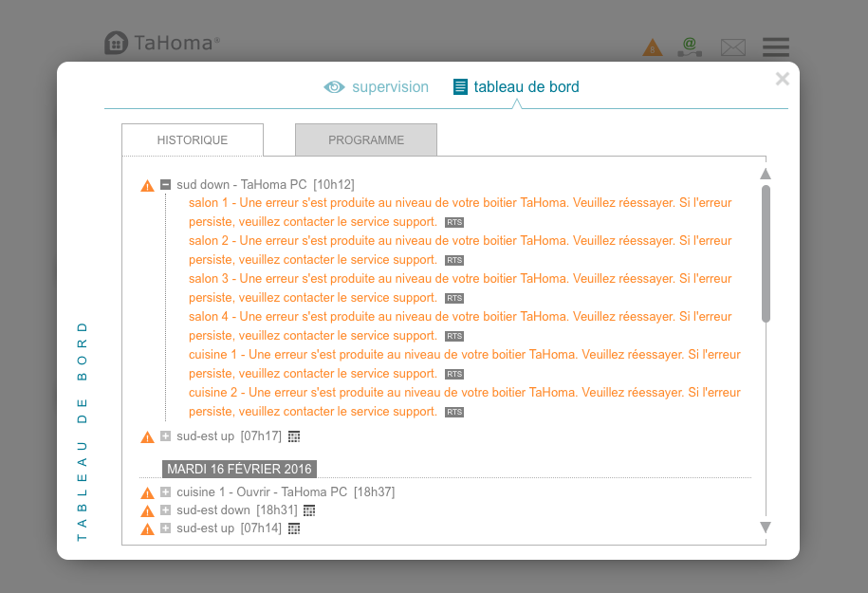The image size is (868, 593).
Task: Click the RTS badge for salon 4 error
Action: [x=454, y=336]
